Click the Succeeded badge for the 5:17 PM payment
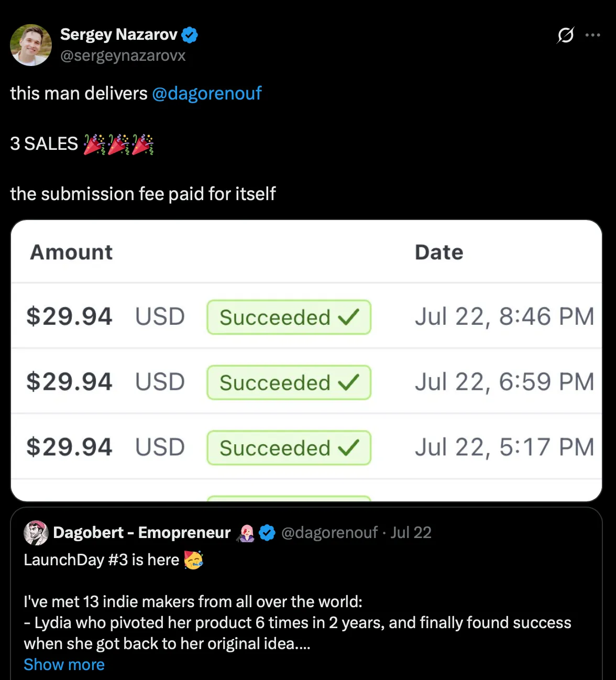Image resolution: width=616 pixels, height=680 pixels. (288, 447)
